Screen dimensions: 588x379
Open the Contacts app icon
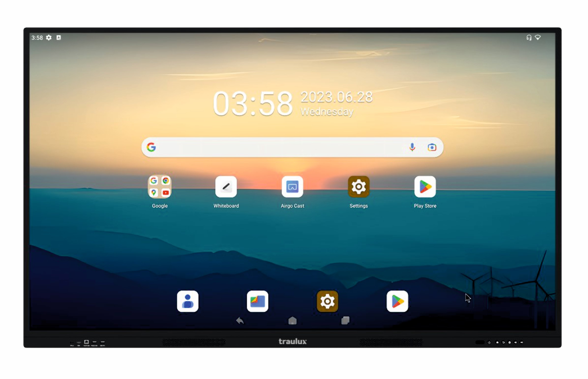tap(187, 301)
